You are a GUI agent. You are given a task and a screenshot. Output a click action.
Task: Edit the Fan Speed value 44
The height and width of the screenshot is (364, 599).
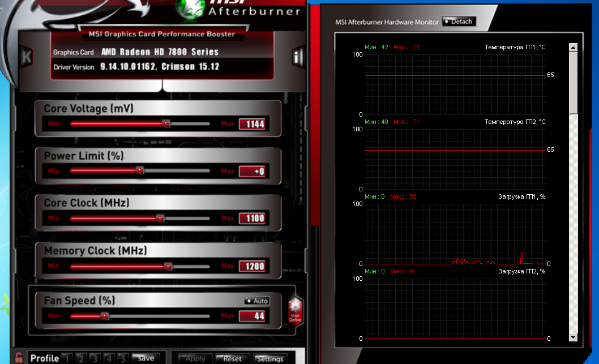253,316
